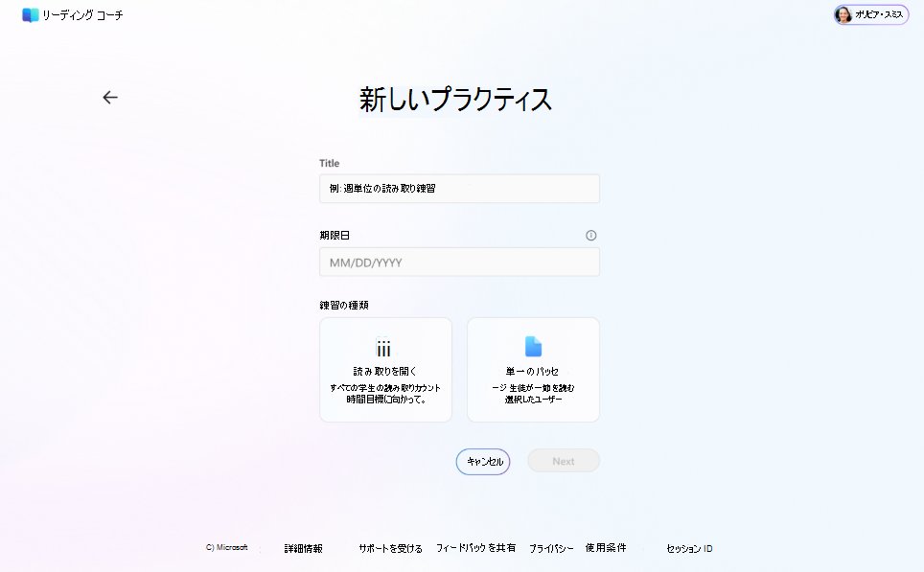Open the 詳細情報 footer link
The width and height of the screenshot is (924, 572).
pyautogui.click(x=304, y=548)
